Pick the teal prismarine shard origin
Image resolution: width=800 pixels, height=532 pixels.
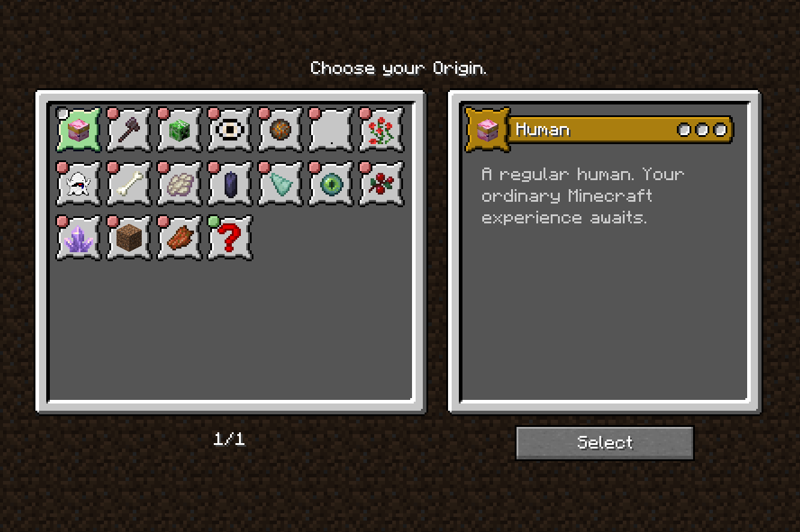click(x=280, y=184)
